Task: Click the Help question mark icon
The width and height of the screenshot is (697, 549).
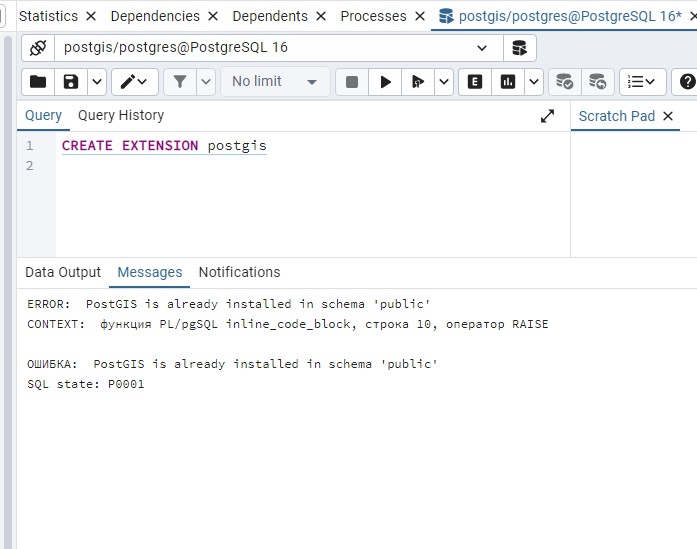Action: click(687, 82)
